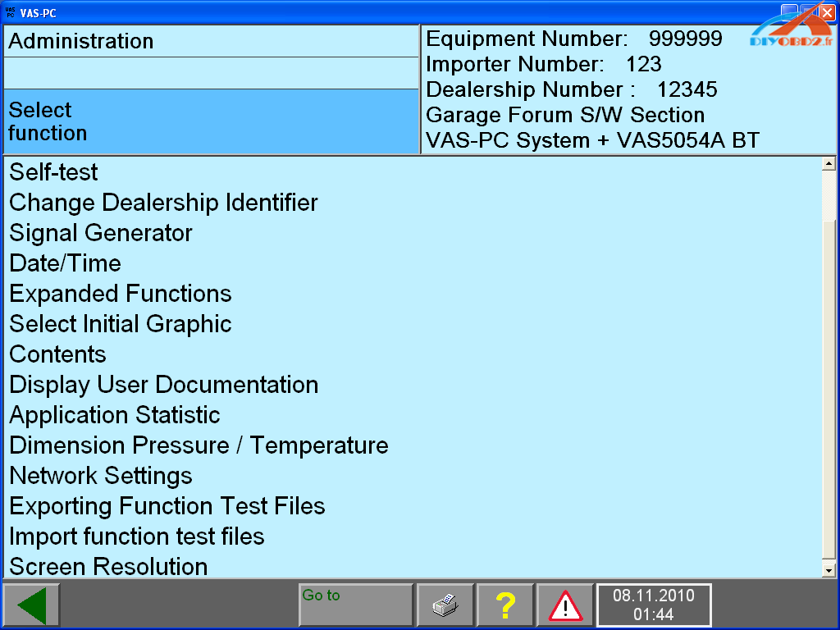Open the Go to menu button

tap(355, 605)
